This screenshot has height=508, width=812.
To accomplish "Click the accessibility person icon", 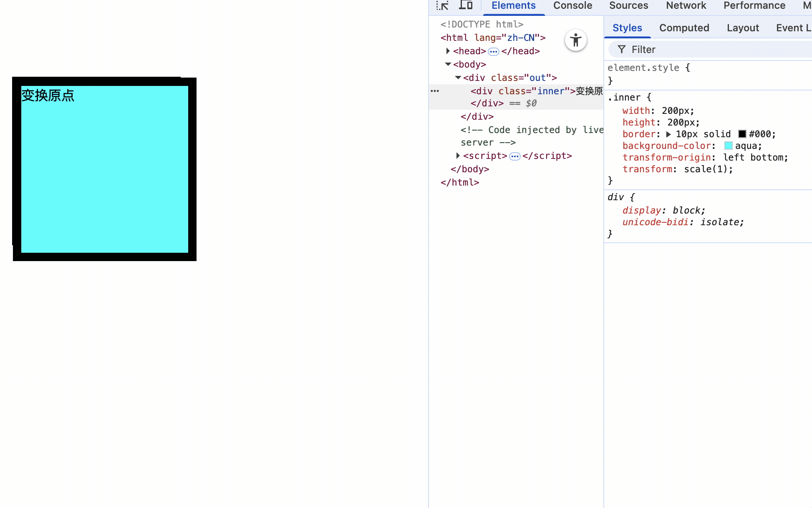I will tap(576, 40).
